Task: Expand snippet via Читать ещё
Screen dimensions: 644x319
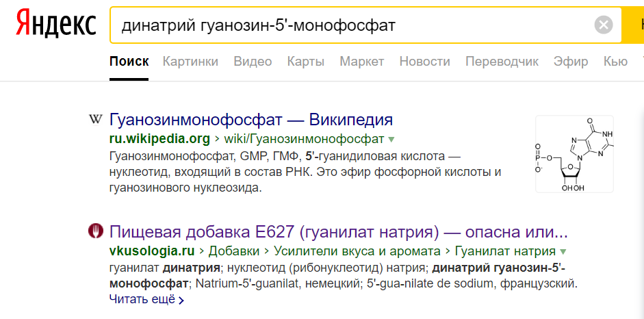Action: pyautogui.click(x=146, y=299)
